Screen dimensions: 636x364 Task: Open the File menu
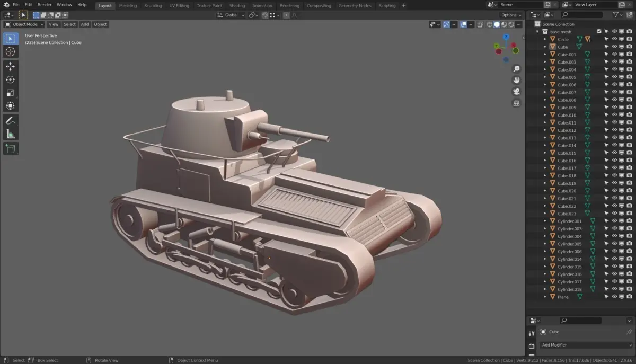(x=16, y=5)
